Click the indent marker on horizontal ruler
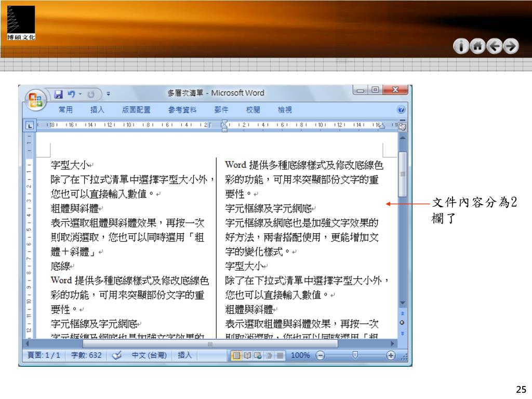Viewport: 532px width, 399px height. (224, 126)
